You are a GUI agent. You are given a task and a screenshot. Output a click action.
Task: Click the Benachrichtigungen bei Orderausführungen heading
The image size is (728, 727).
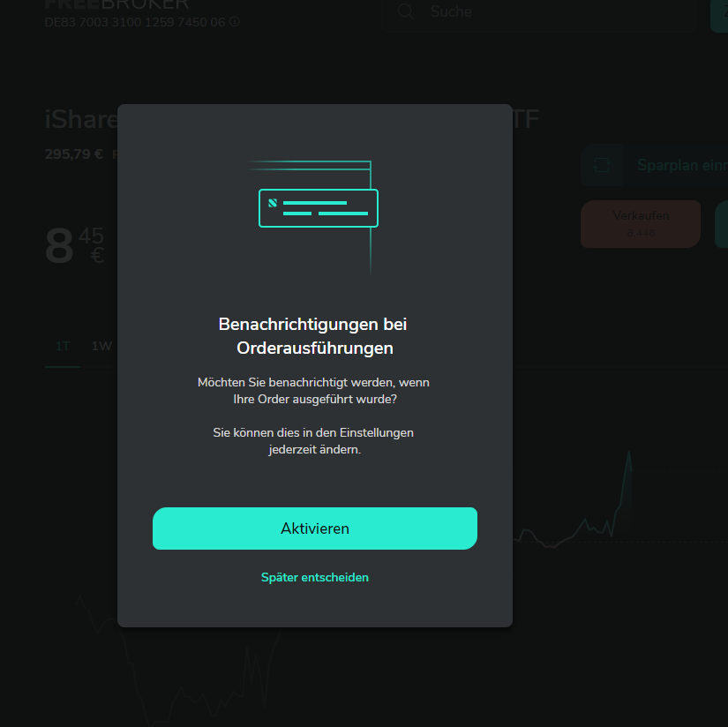coord(315,336)
